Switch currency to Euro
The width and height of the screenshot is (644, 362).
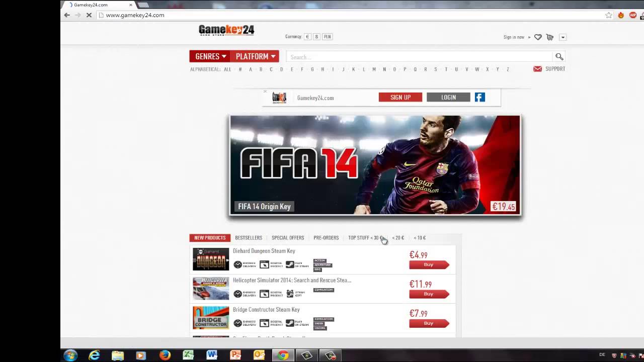pos(307,37)
